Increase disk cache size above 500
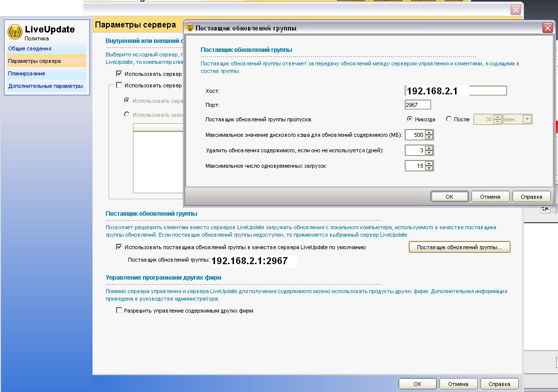The height and width of the screenshot is (392, 558). point(429,132)
